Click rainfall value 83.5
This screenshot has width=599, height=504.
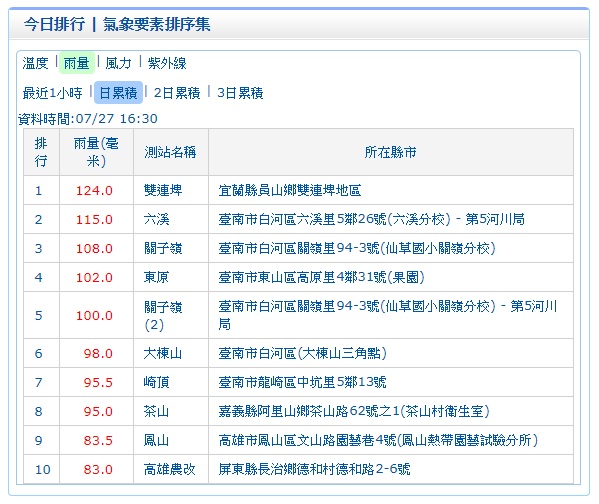click(x=98, y=441)
